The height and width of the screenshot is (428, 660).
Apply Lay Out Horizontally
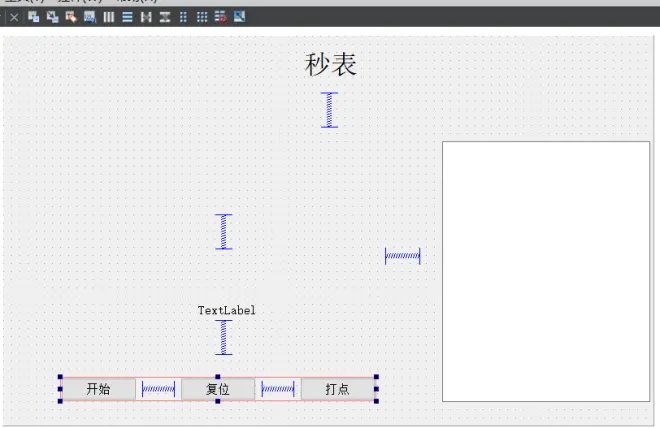(x=109, y=17)
